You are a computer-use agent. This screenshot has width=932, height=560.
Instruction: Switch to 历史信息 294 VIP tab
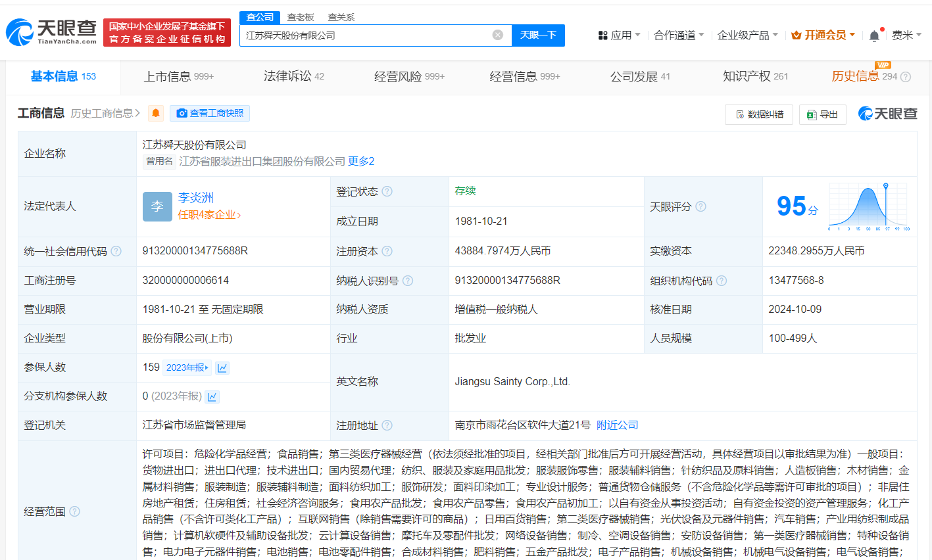click(864, 76)
